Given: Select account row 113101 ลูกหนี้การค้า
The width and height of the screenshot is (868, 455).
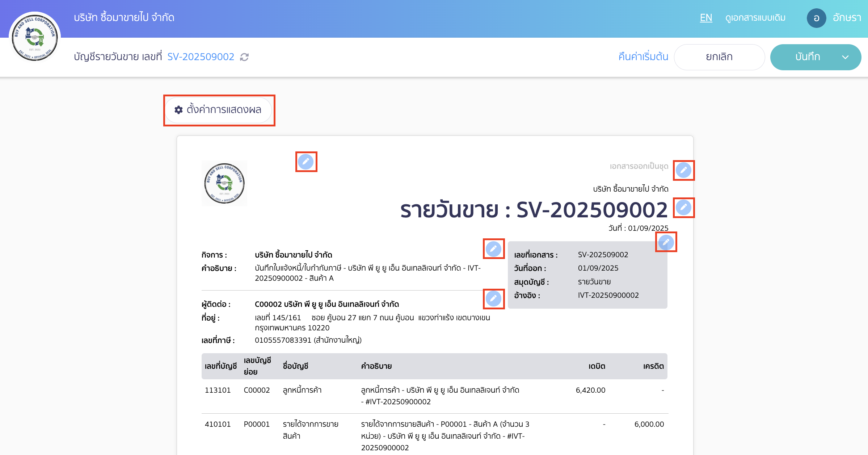Looking at the screenshot, I should pyautogui.click(x=218, y=390).
